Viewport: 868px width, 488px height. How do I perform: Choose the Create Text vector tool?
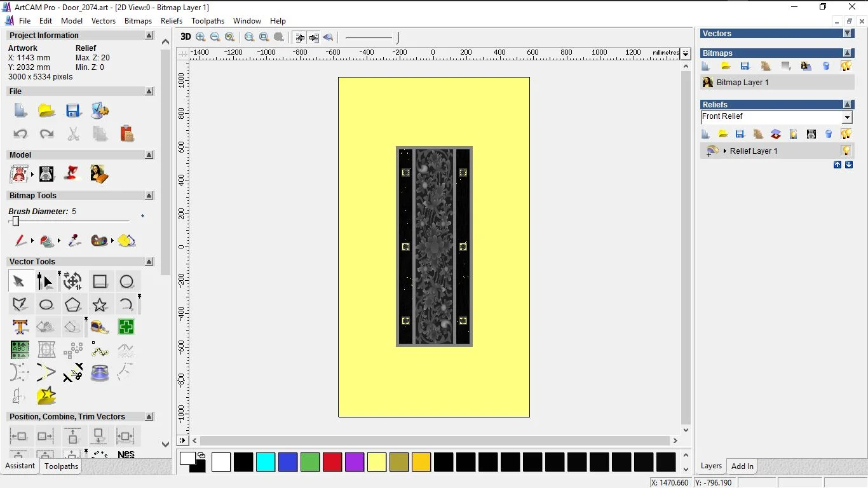pyautogui.click(x=20, y=327)
